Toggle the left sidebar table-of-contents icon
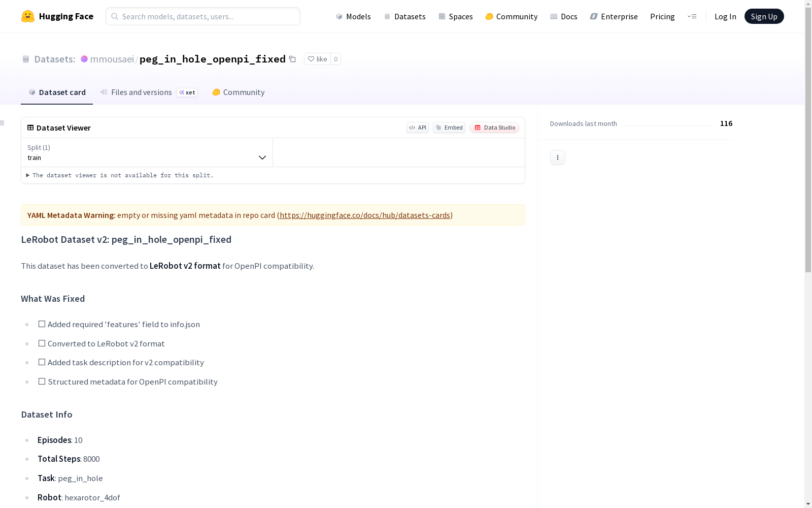Viewport: 812px width, 508px height. coord(3,123)
